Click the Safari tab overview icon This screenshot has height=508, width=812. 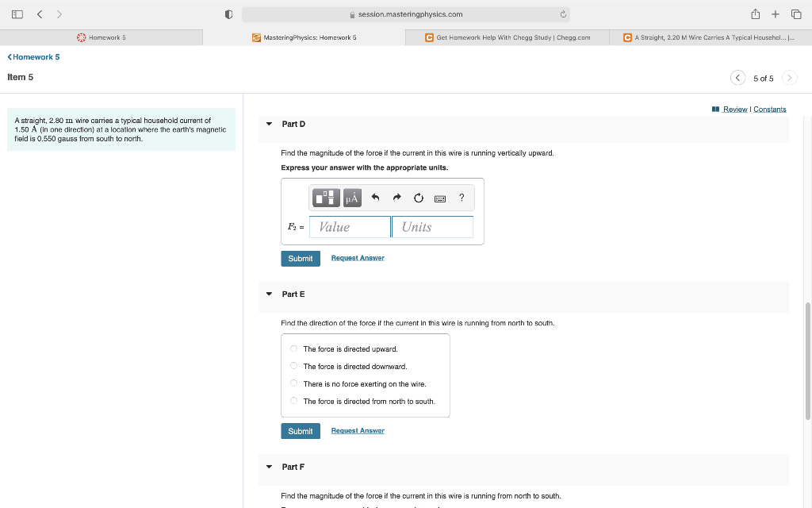pos(795,13)
